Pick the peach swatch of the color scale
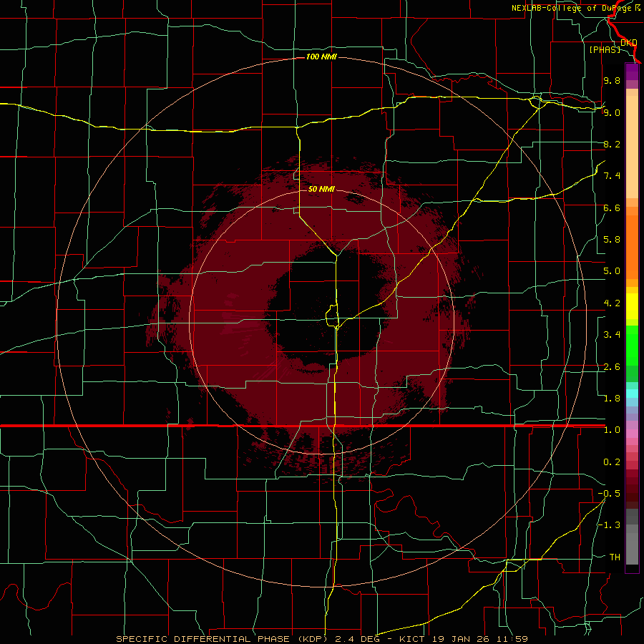Viewport: 644px width, 644px height. tap(632, 148)
